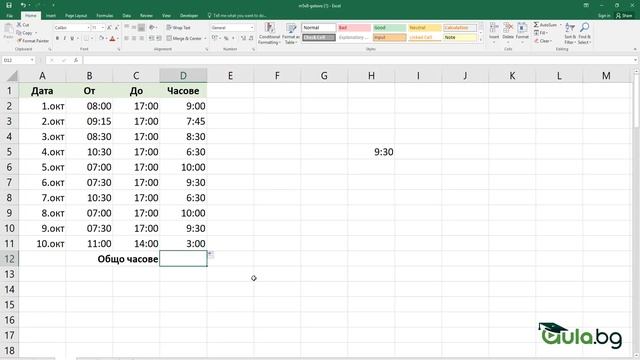Select row 12 header
The height and width of the screenshot is (360, 640).
tap(9, 259)
